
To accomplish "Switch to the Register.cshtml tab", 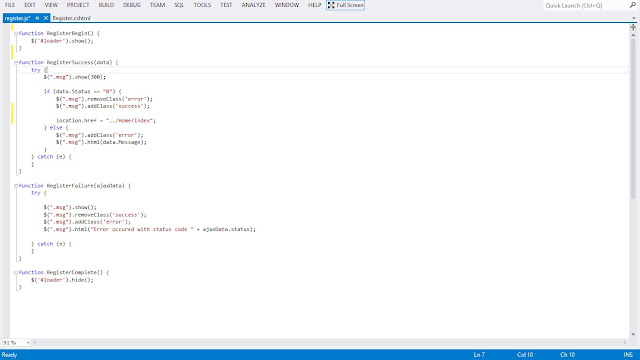I will 71,18.
